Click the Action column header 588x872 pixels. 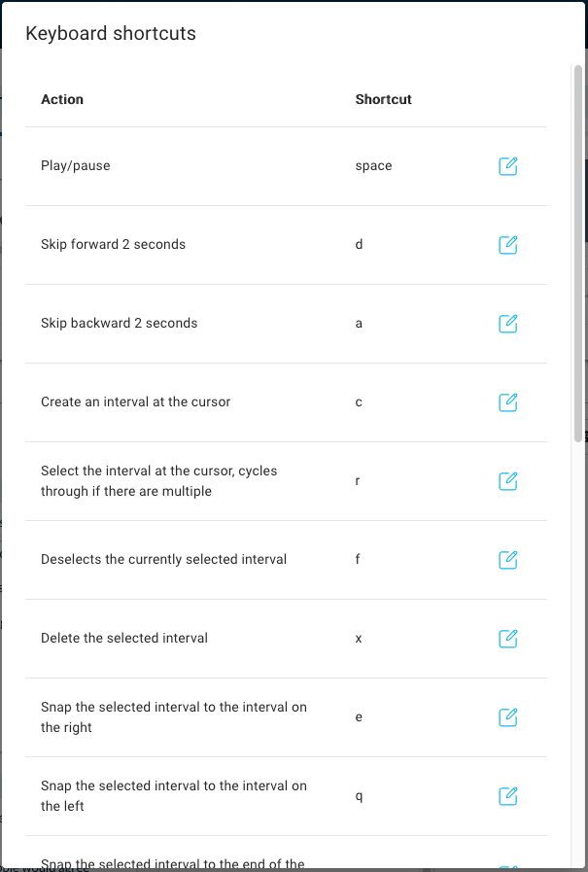point(62,99)
